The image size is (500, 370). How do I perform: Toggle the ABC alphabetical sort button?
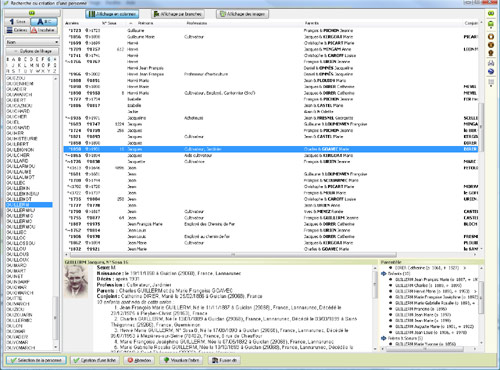pos(44,22)
